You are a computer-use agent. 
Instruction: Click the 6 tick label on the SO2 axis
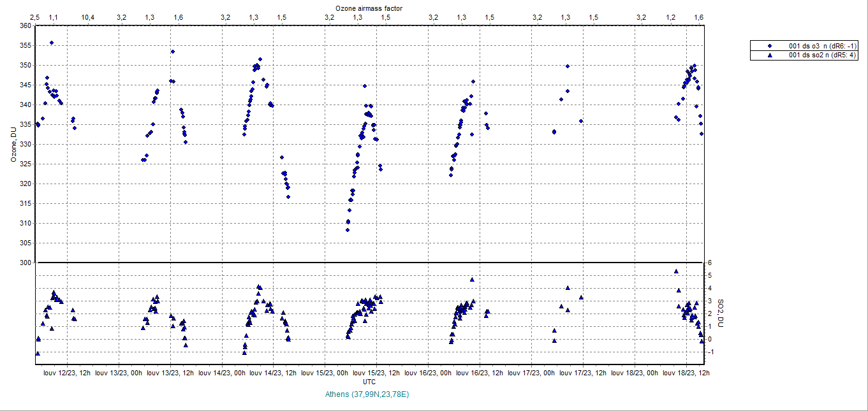708,263
